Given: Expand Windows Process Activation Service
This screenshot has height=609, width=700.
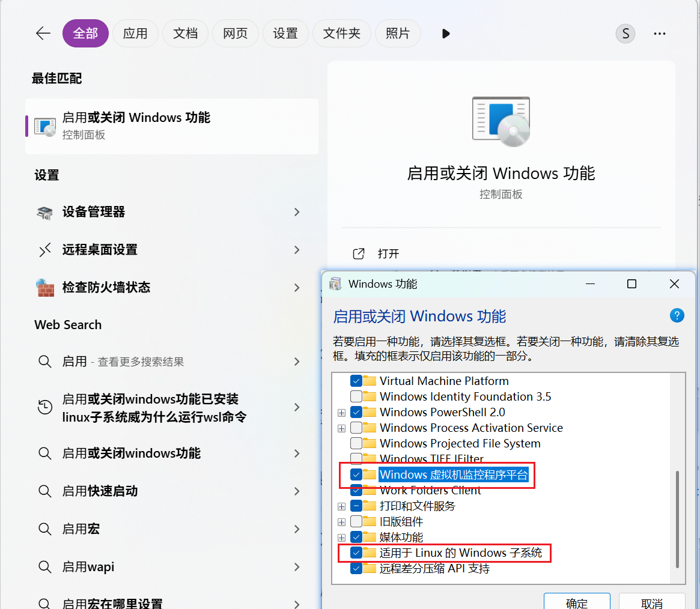Looking at the screenshot, I should pyautogui.click(x=342, y=428).
